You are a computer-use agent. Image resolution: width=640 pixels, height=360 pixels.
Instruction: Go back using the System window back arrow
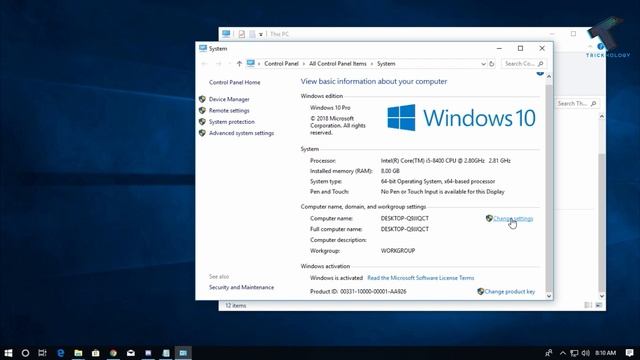click(204, 64)
